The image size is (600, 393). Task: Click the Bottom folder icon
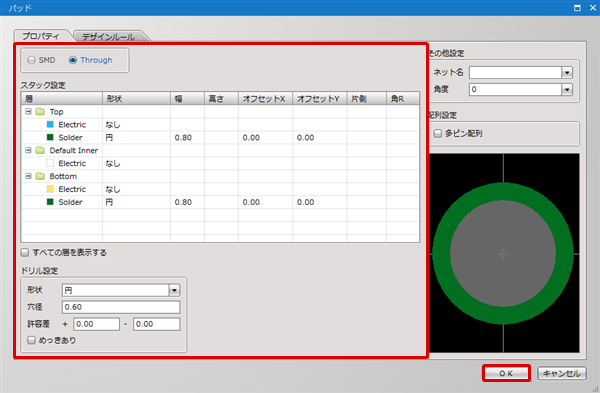point(40,176)
